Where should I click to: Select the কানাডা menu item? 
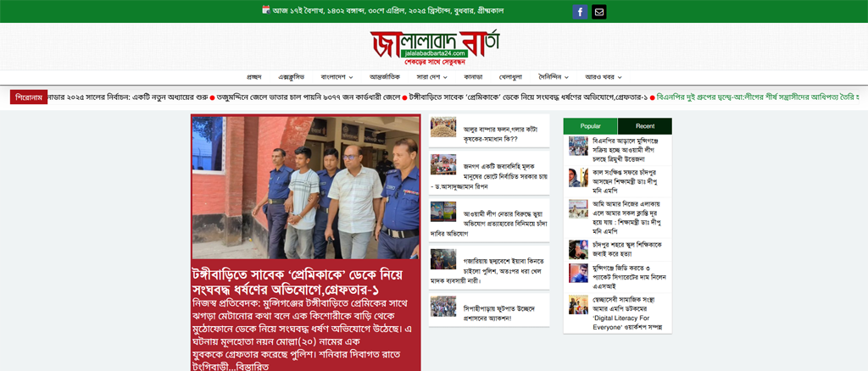pyautogui.click(x=473, y=77)
